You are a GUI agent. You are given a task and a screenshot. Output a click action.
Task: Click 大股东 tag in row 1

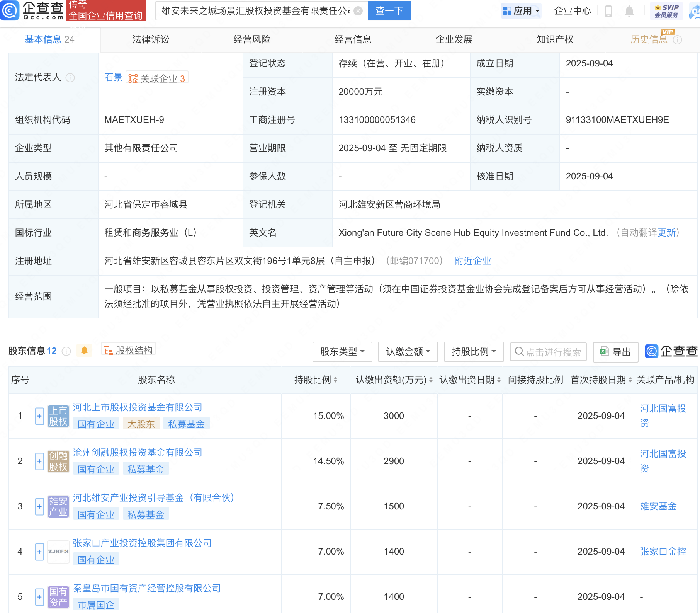[x=141, y=424]
